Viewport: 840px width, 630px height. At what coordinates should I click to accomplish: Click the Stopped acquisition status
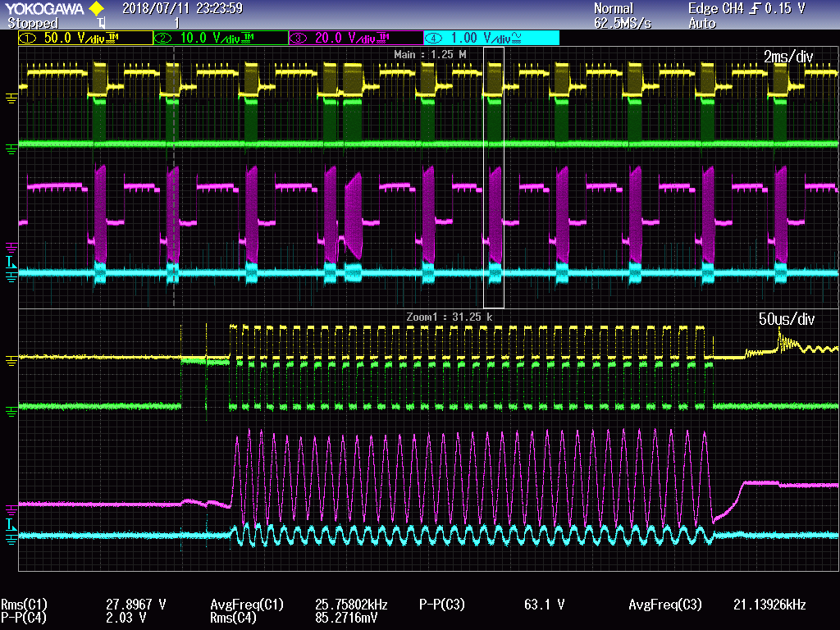point(33,23)
